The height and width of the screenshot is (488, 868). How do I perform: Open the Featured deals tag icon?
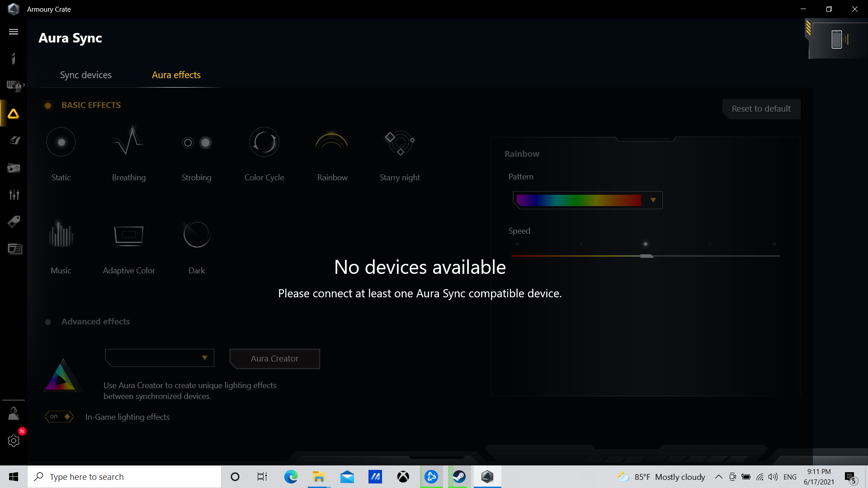click(x=14, y=222)
